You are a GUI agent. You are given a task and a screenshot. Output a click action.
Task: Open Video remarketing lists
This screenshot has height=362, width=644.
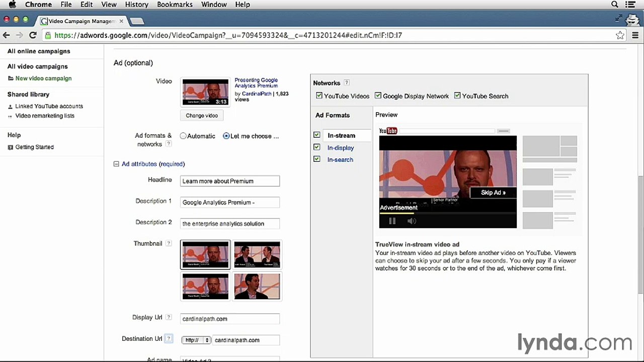(45, 116)
